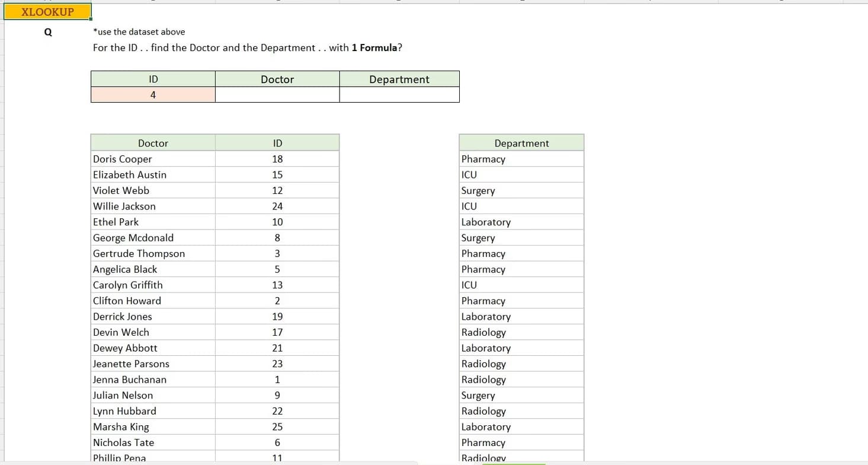
Task: Select the cell labeled Q
Action: (x=48, y=32)
